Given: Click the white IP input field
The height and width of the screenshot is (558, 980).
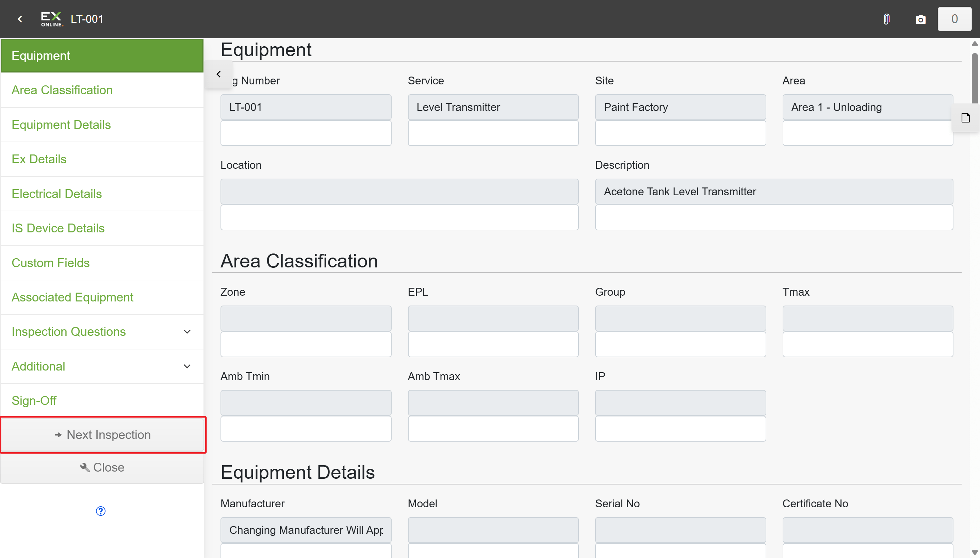Looking at the screenshot, I should click(680, 428).
